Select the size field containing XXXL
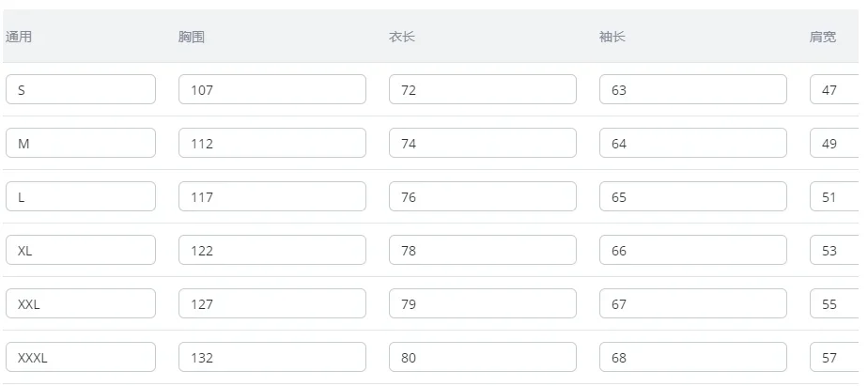868x386 pixels. coord(81,357)
